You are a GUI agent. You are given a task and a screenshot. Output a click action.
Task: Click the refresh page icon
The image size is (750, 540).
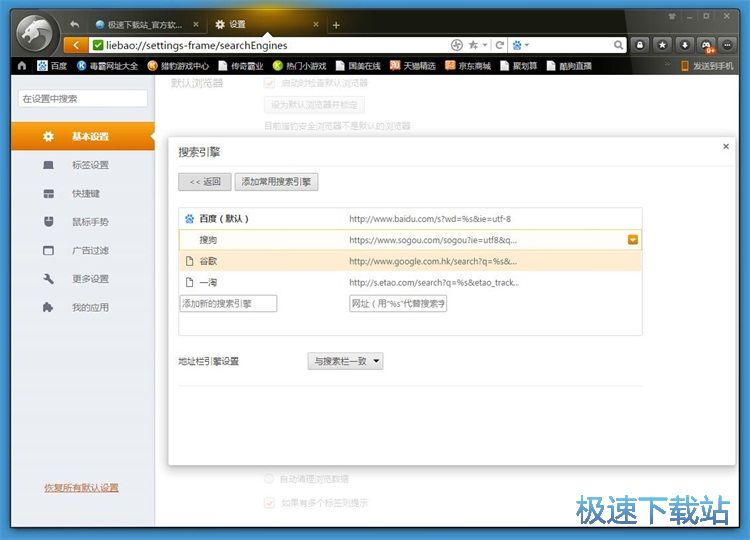click(500, 45)
